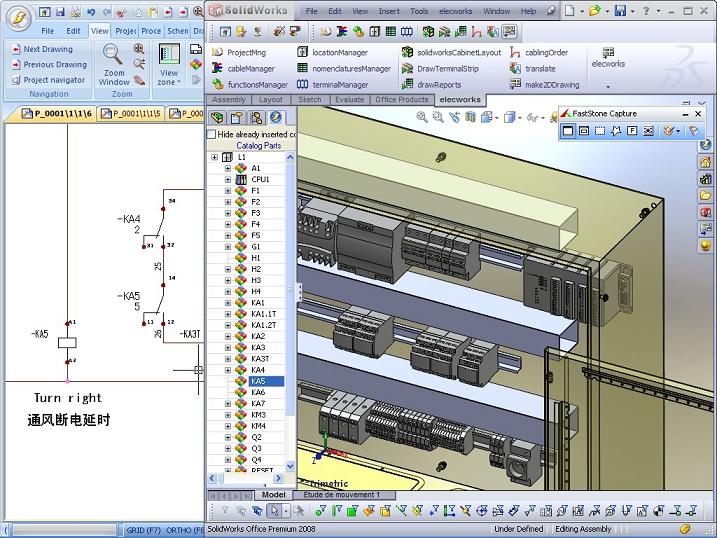Launch solidworksCabinetLayout tool
The image size is (717, 538).
click(451, 53)
